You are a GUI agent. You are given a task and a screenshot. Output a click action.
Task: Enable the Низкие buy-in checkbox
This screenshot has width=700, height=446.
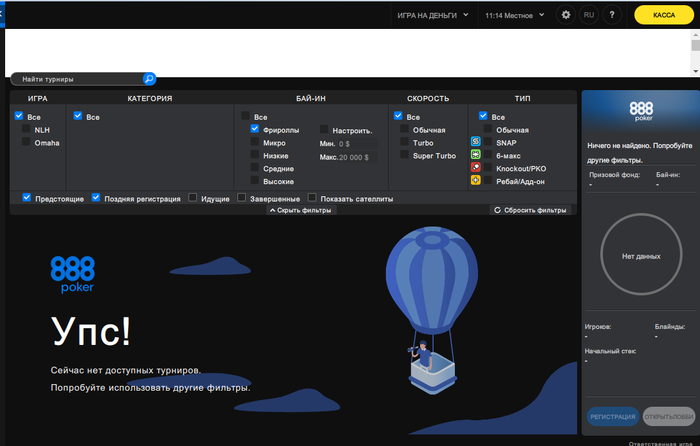tap(254, 154)
